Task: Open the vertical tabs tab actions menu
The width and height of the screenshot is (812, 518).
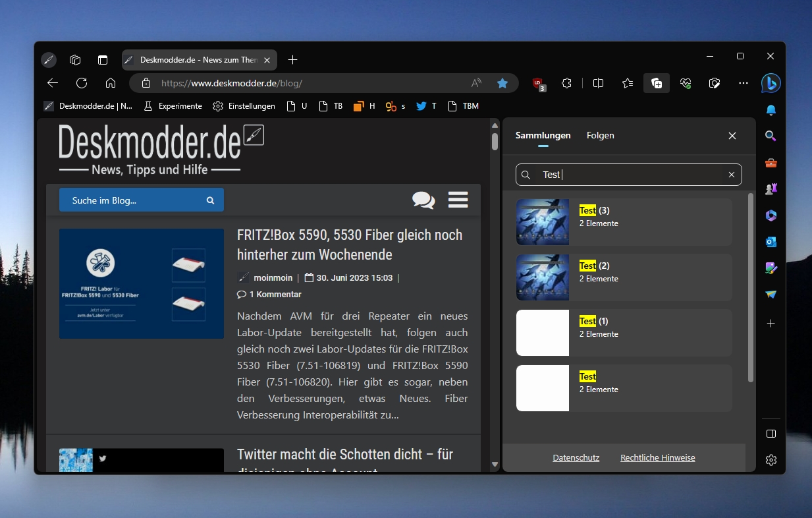Action: point(103,60)
